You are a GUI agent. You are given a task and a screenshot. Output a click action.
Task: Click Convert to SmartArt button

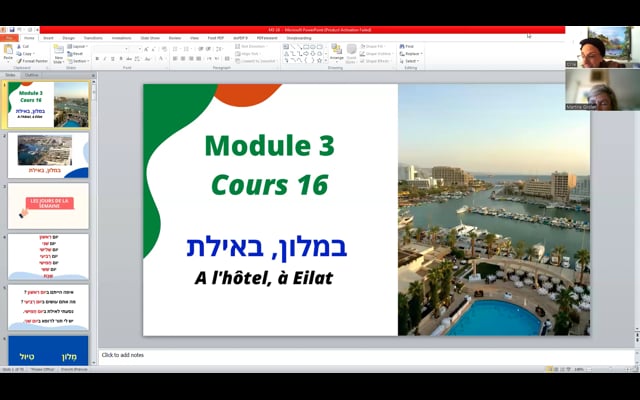[256, 61]
